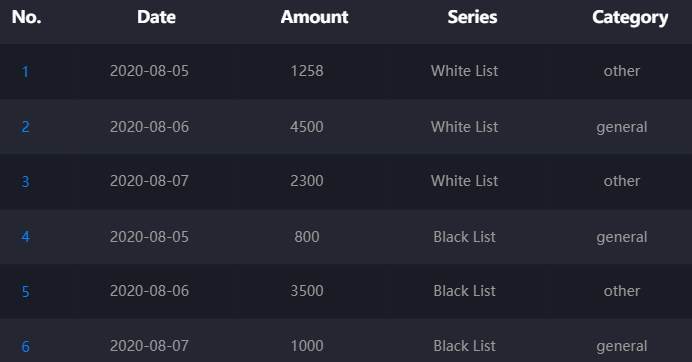Select the amount cell showing 2300
This screenshot has width=692, height=362.
[x=307, y=181]
